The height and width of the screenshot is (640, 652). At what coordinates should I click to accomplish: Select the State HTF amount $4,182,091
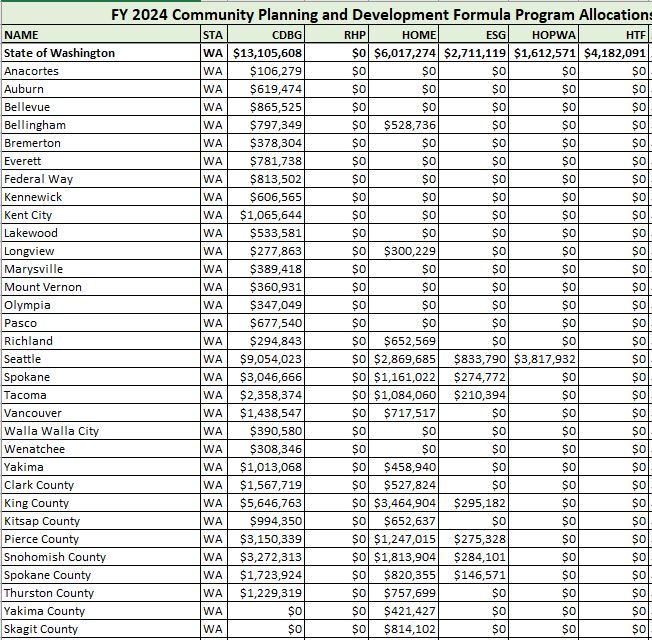[616, 53]
